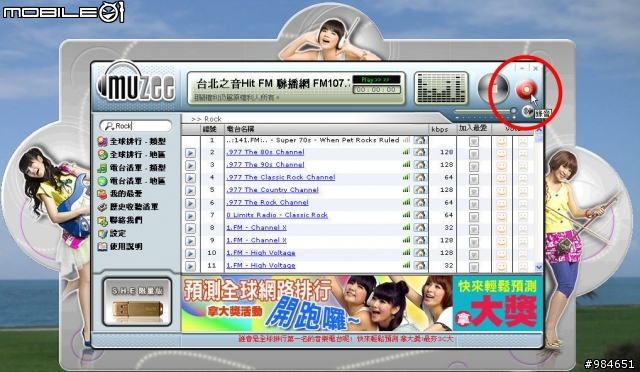This screenshot has height=372, width=640.
Task: Vote smiley face for .977 The 80s Channel
Action: [501, 154]
